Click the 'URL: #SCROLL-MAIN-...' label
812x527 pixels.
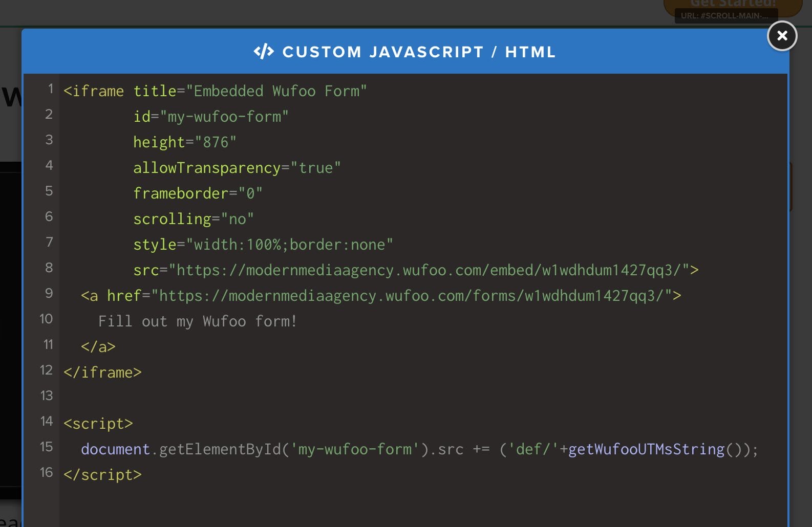pos(726,16)
